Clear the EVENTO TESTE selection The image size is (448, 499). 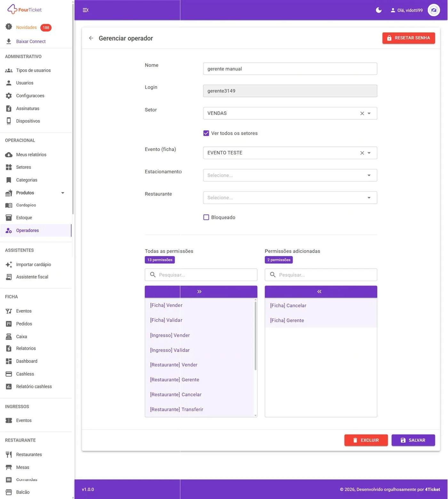362,153
